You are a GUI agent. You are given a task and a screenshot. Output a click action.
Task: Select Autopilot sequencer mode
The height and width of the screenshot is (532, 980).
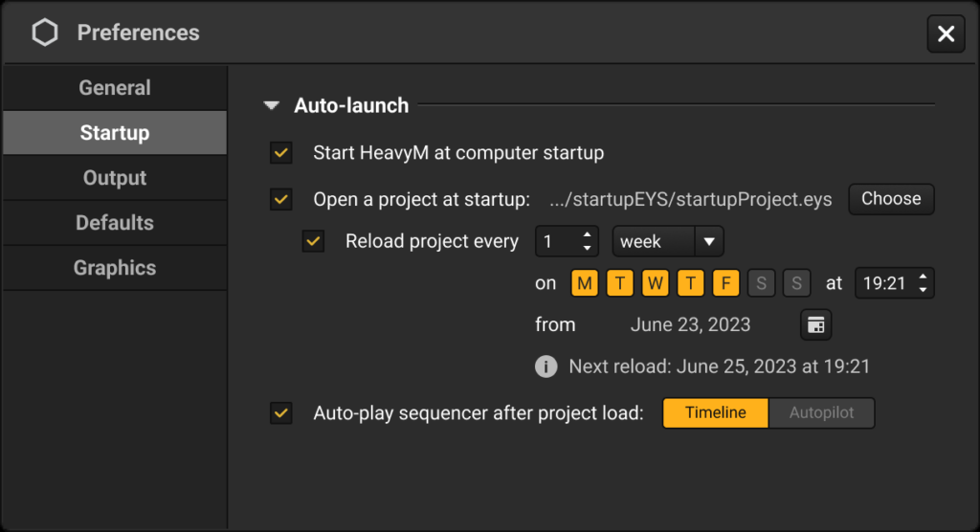(x=821, y=413)
